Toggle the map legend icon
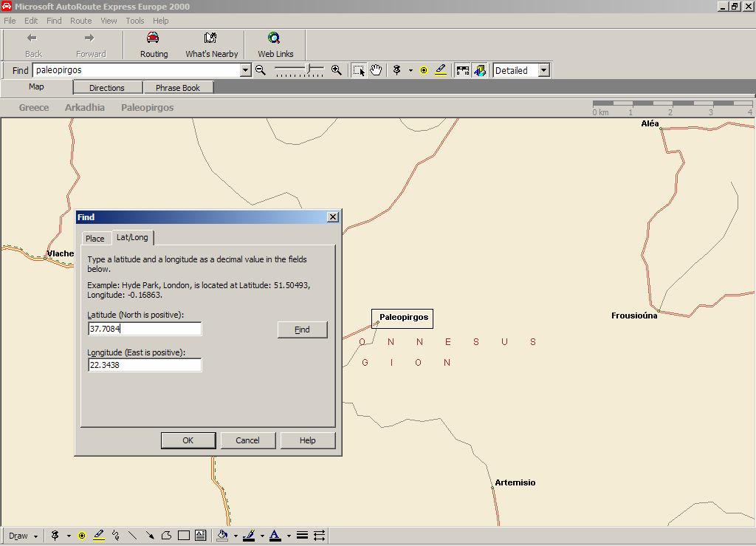 (462, 70)
